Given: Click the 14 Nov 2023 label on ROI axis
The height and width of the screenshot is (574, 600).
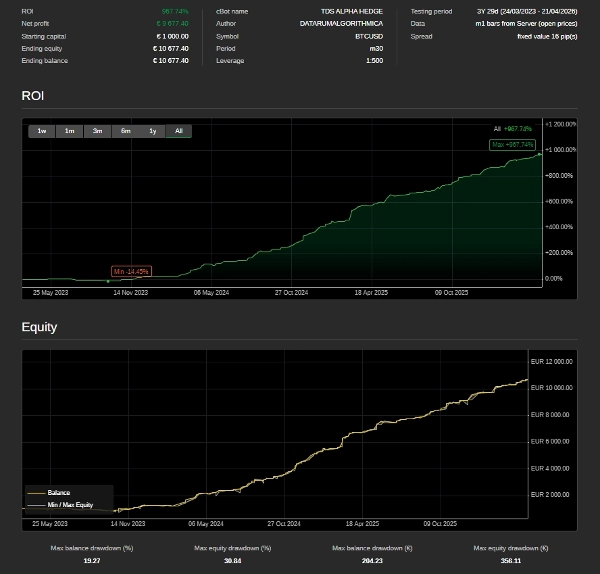Looking at the screenshot, I should click(130, 293).
